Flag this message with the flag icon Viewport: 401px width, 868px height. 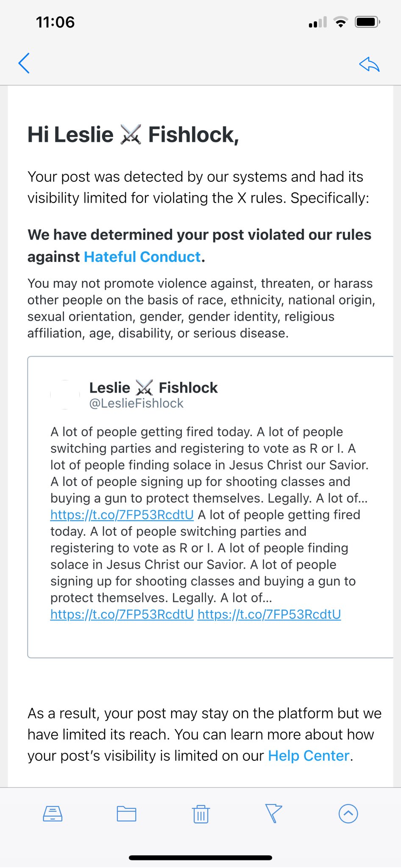coord(273,813)
